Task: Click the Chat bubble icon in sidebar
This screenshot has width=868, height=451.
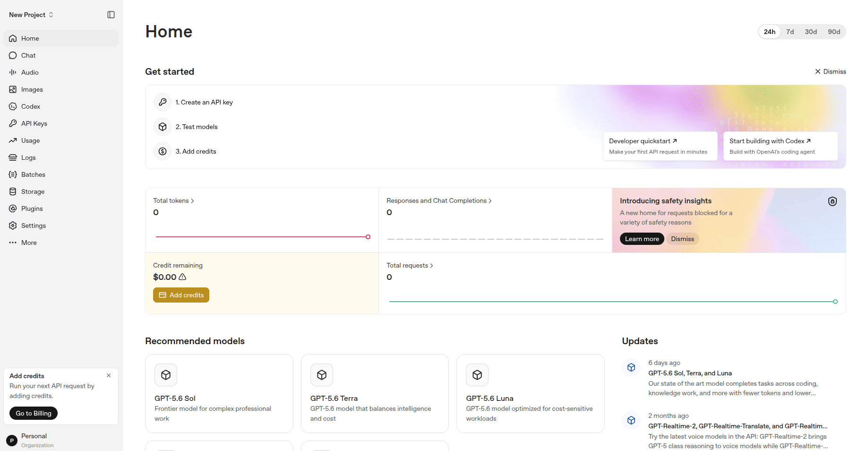Action: tap(13, 55)
